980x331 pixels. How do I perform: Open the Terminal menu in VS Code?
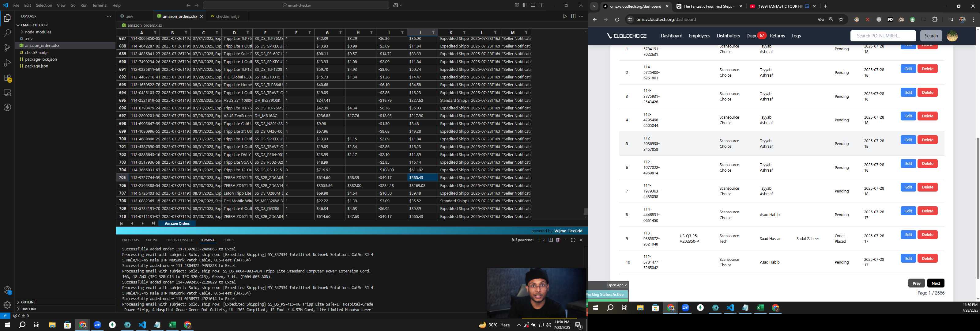(100, 5)
